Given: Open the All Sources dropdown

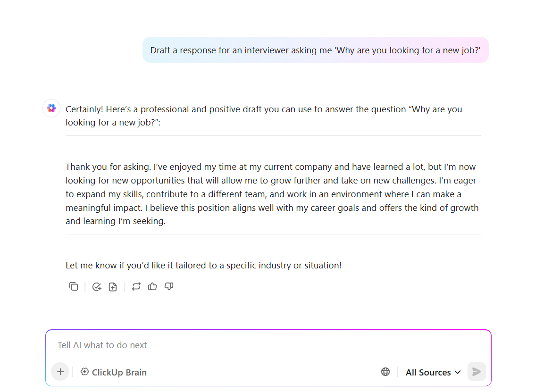Looking at the screenshot, I should coord(433,372).
